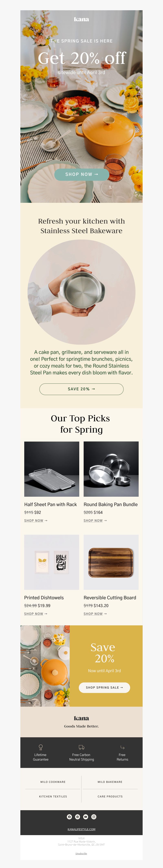Select the Half Sheet Pan product image
The width and height of the screenshot is (163, 868).
pos(52,469)
